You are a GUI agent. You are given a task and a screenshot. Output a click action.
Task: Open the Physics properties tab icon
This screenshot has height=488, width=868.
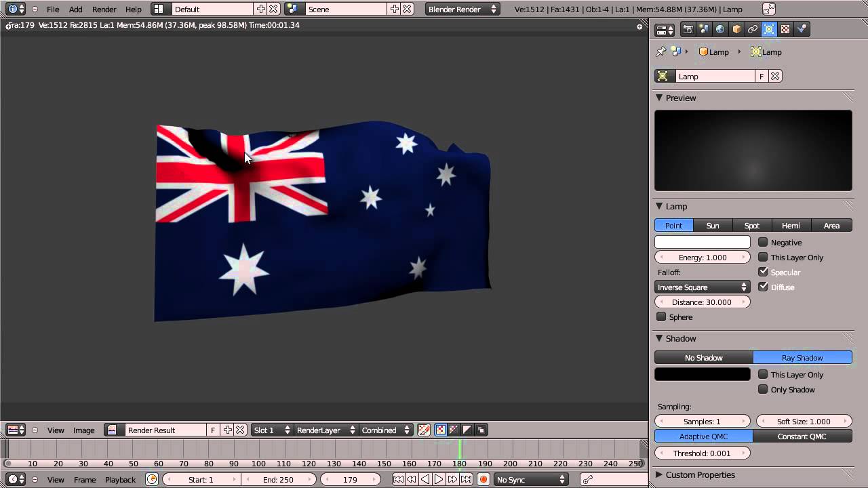pos(802,29)
